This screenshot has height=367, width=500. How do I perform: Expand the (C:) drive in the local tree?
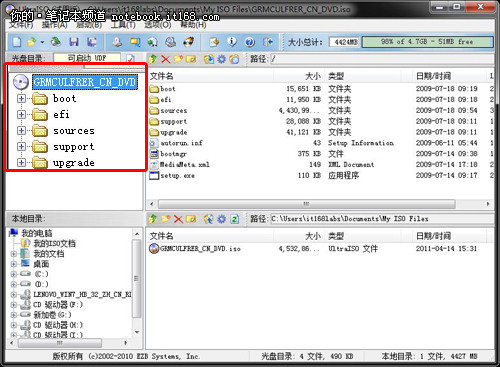[x=14, y=274]
